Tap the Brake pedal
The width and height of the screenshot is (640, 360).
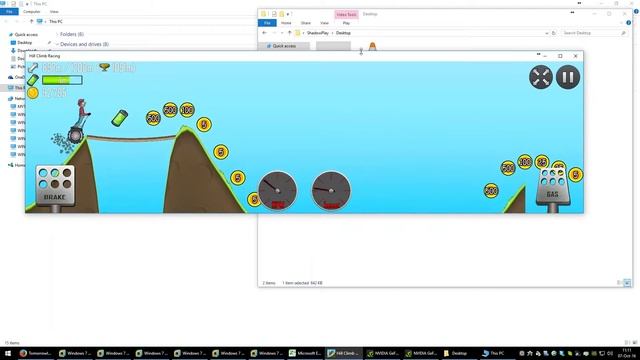(x=55, y=186)
